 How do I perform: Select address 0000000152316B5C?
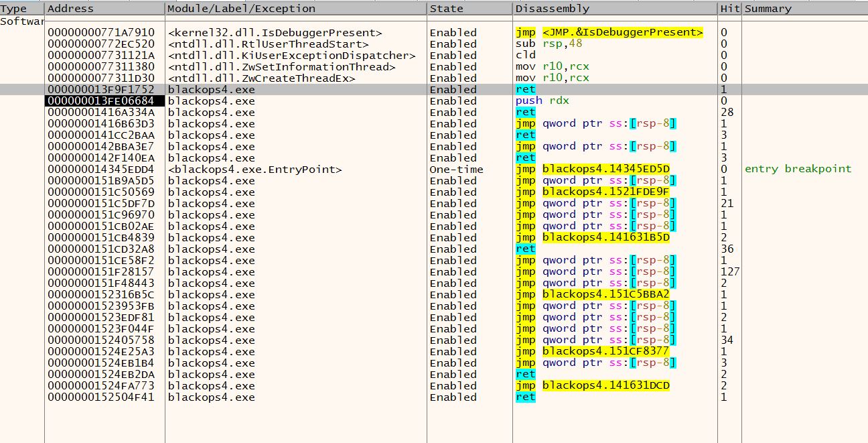(101, 295)
